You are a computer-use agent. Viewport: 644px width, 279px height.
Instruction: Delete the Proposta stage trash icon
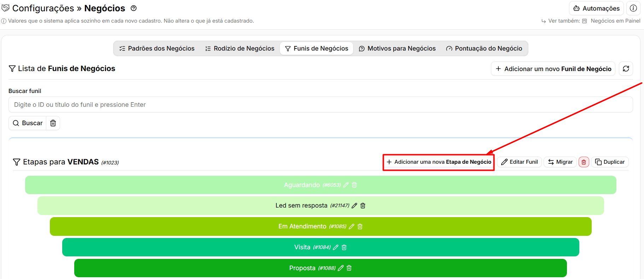tap(349, 268)
